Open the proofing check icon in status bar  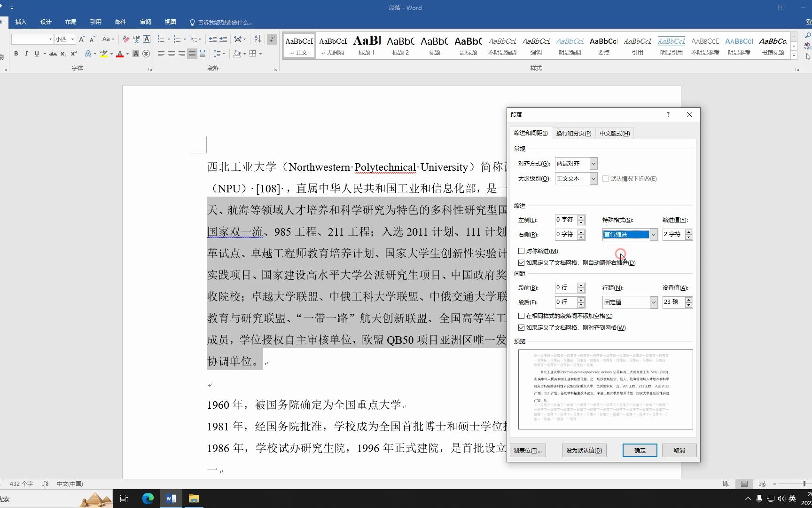[45, 484]
